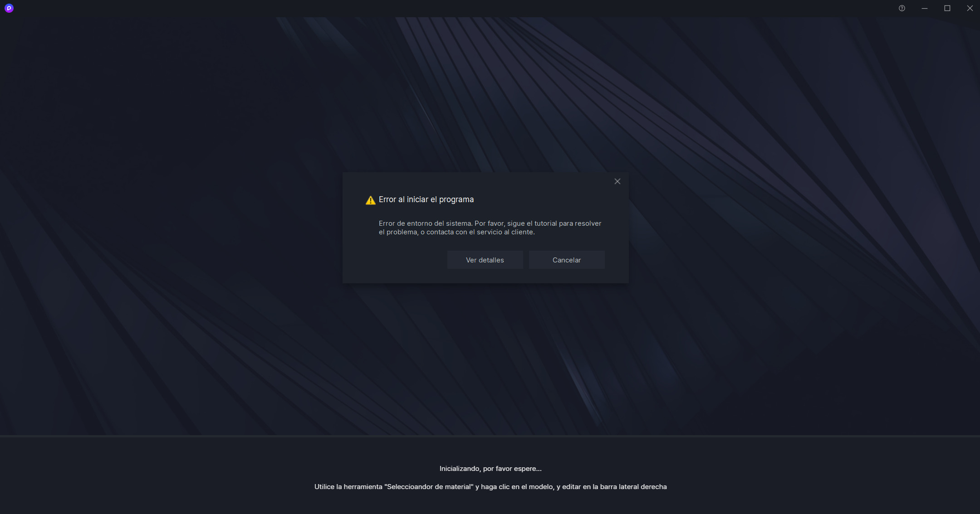980x514 pixels.
Task: Click the "Error al iniciar el programa" title
Action: click(x=426, y=199)
